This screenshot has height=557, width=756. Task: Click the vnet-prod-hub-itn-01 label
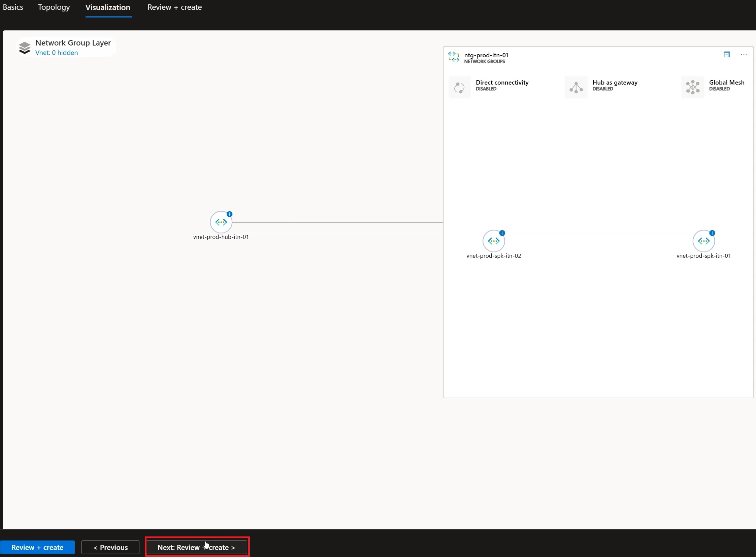tap(221, 237)
